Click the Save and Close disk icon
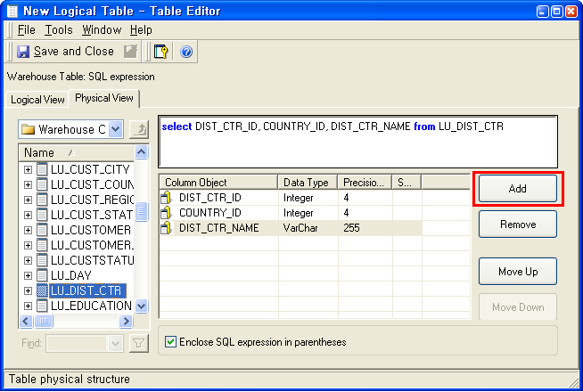 [x=23, y=52]
